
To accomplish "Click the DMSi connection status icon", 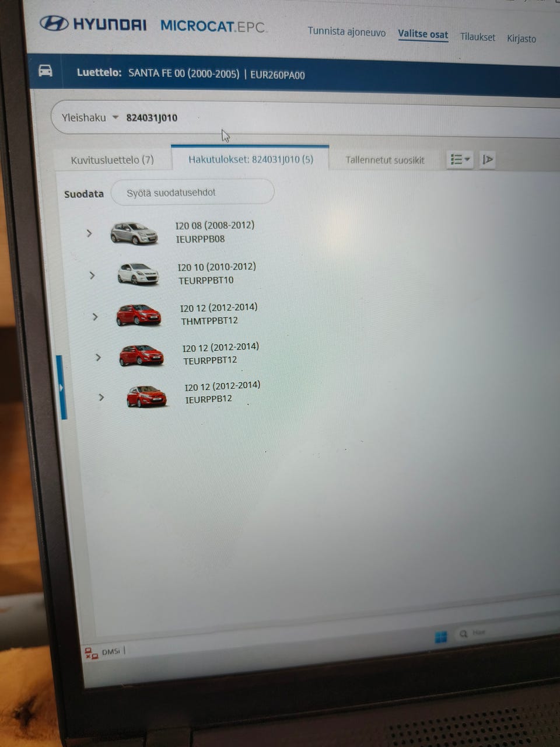I will pos(92,654).
